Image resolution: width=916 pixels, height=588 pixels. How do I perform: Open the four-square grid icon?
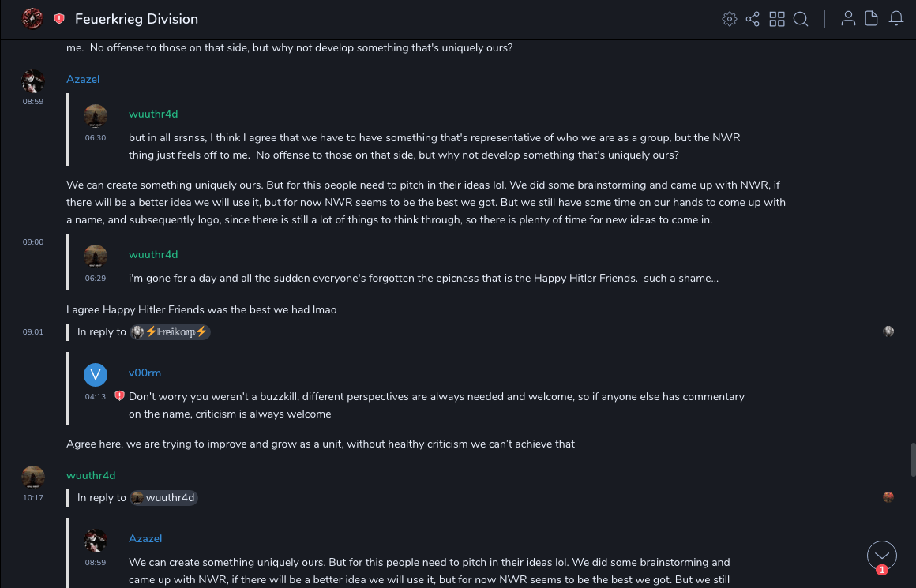click(777, 19)
